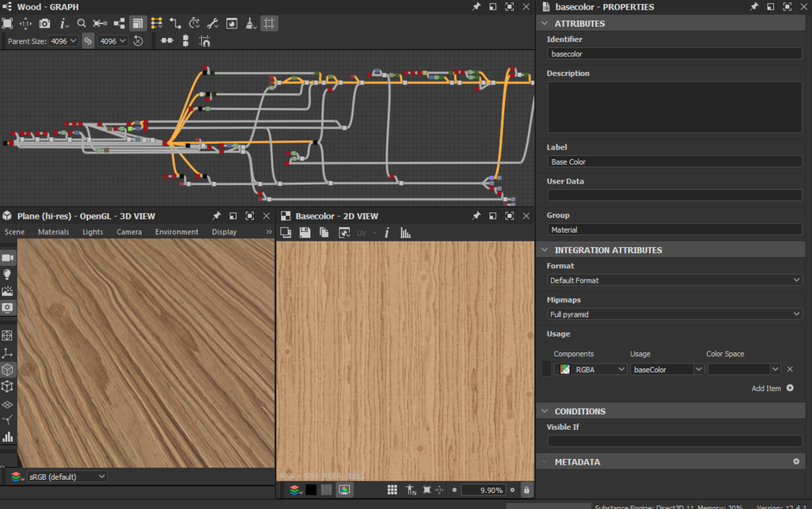
Task: Select the light bulb icon in 3D View sidebar
Action: 7,275
